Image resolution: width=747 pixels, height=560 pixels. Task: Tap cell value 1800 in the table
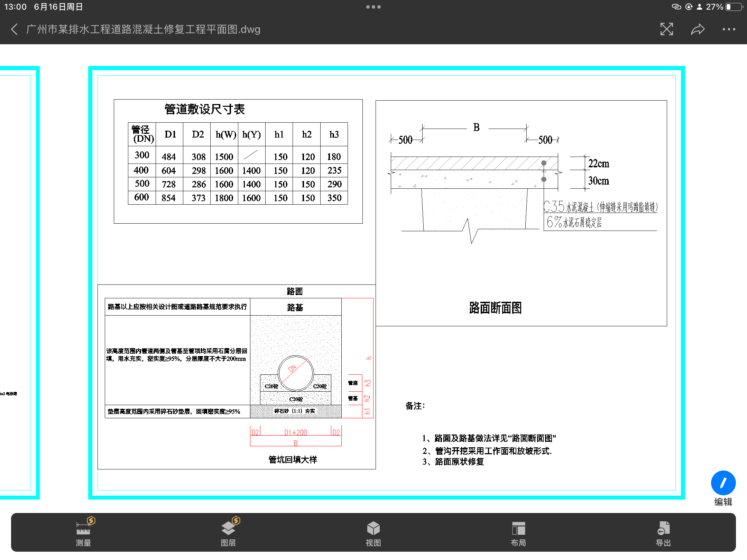click(x=224, y=198)
